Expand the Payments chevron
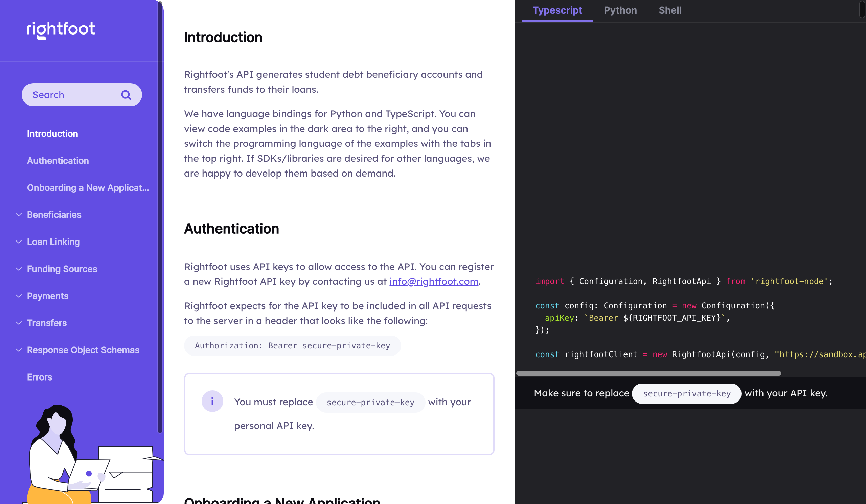The image size is (866, 504). point(19,296)
